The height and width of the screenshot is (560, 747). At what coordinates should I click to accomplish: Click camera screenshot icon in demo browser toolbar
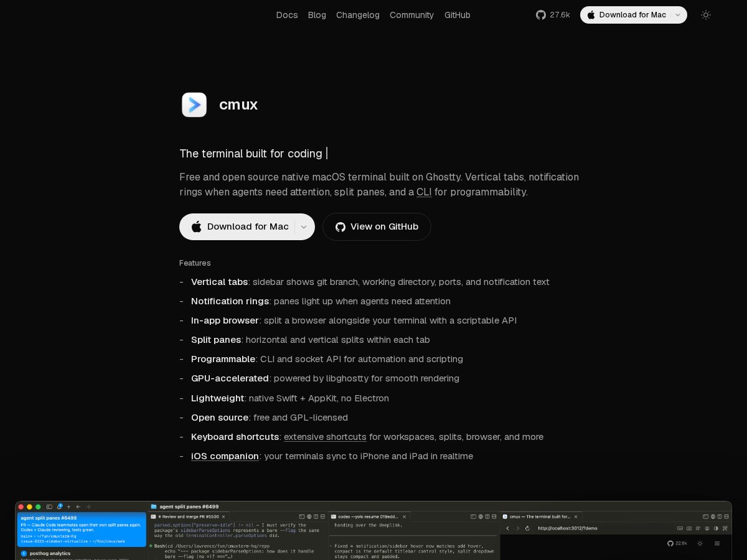pyautogui.click(x=689, y=528)
